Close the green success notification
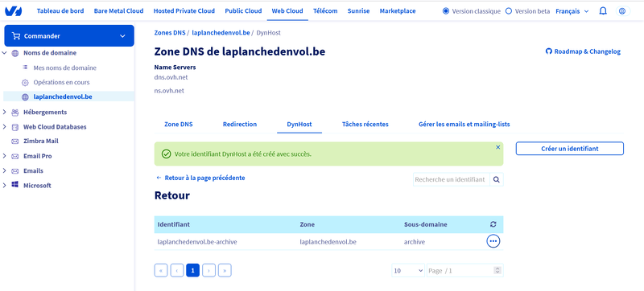 point(497,147)
